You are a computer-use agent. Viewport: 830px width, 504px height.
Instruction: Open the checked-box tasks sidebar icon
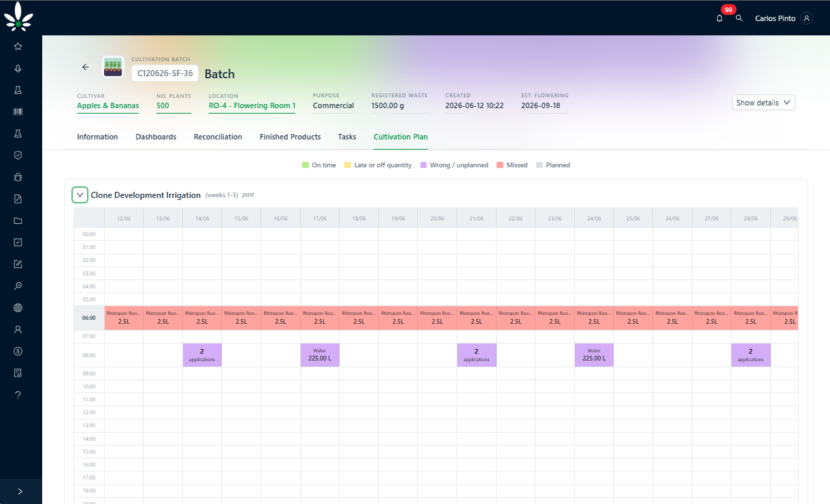[x=18, y=242]
